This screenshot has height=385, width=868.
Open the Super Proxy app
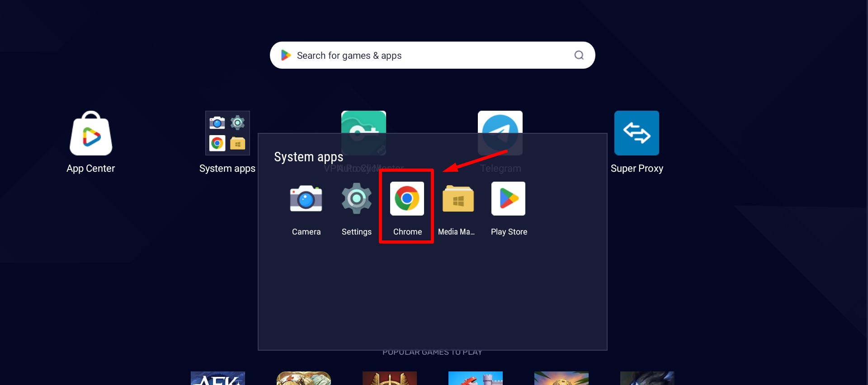coord(637,133)
